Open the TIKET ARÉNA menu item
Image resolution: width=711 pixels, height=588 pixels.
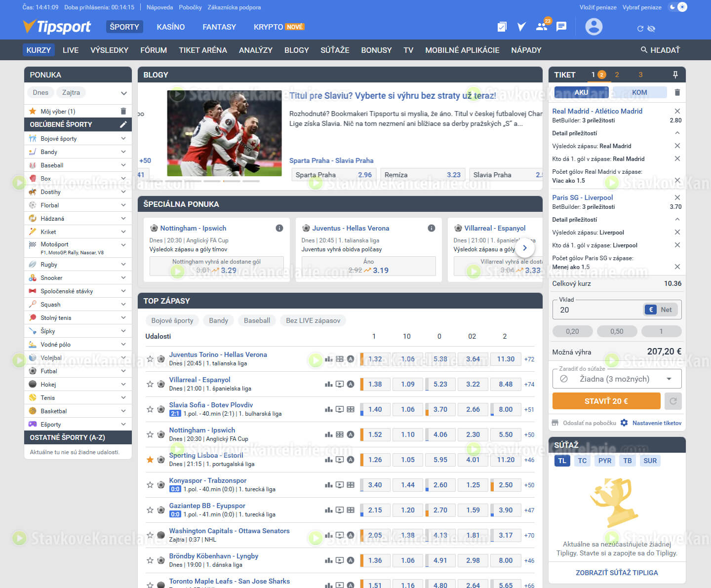click(203, 50)
